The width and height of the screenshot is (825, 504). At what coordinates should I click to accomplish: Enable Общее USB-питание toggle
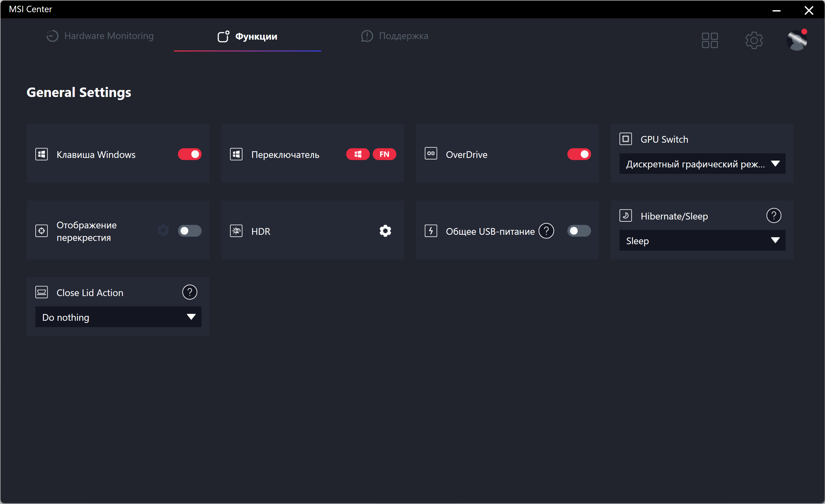pyautogui.click(x=579, y=231)
